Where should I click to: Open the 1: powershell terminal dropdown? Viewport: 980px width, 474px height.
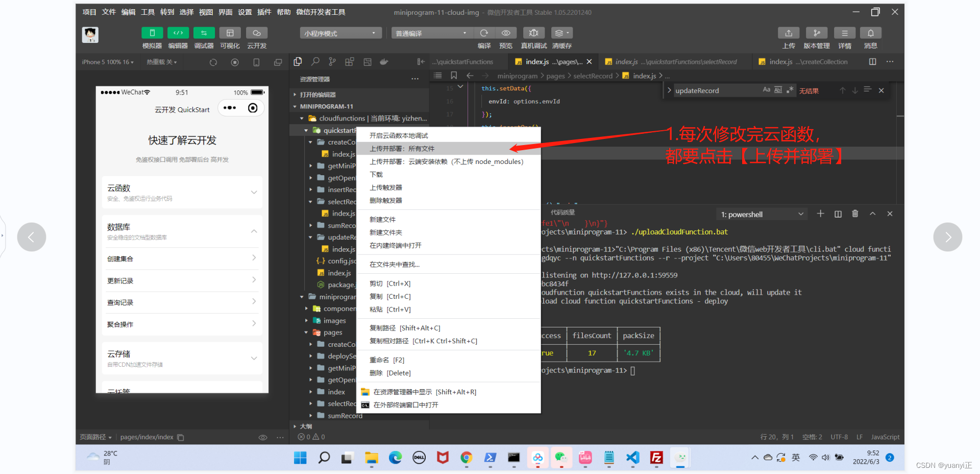(763, 215)
